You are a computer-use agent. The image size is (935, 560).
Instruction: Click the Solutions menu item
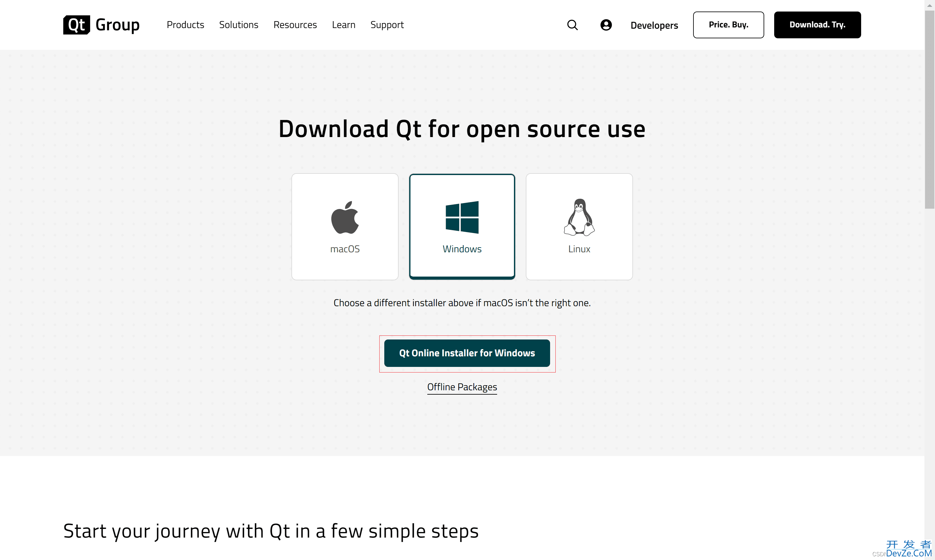[238, 25]
